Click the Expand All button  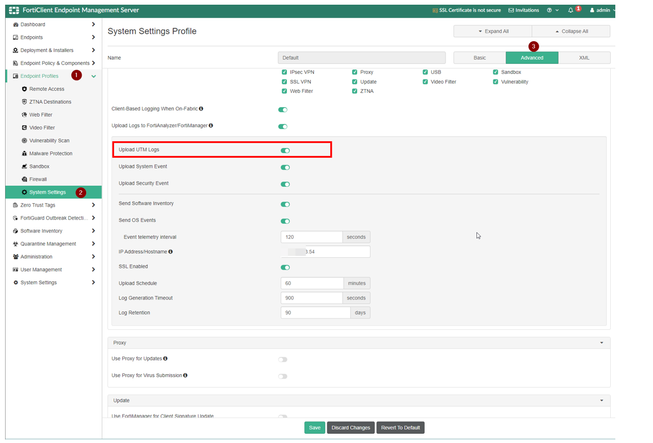493,31
